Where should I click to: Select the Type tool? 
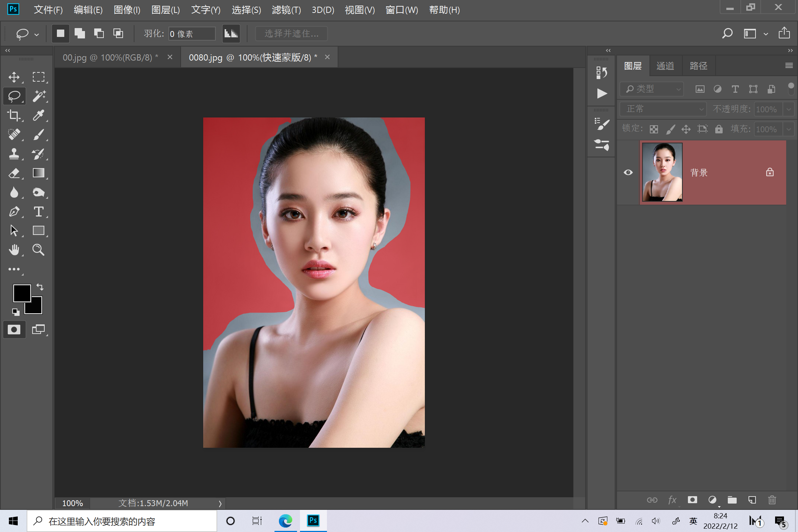tap(38, 211)
